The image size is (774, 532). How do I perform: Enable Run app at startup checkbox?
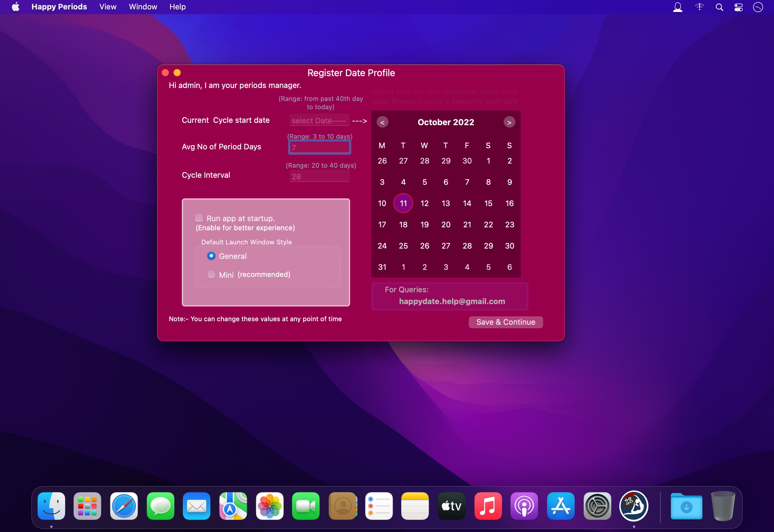(199, 218)
